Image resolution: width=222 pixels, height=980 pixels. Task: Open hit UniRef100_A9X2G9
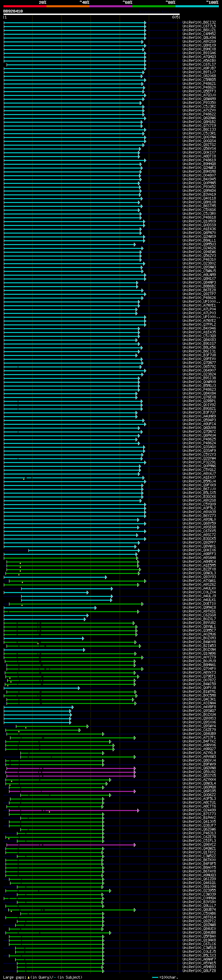tap(199, 41)
